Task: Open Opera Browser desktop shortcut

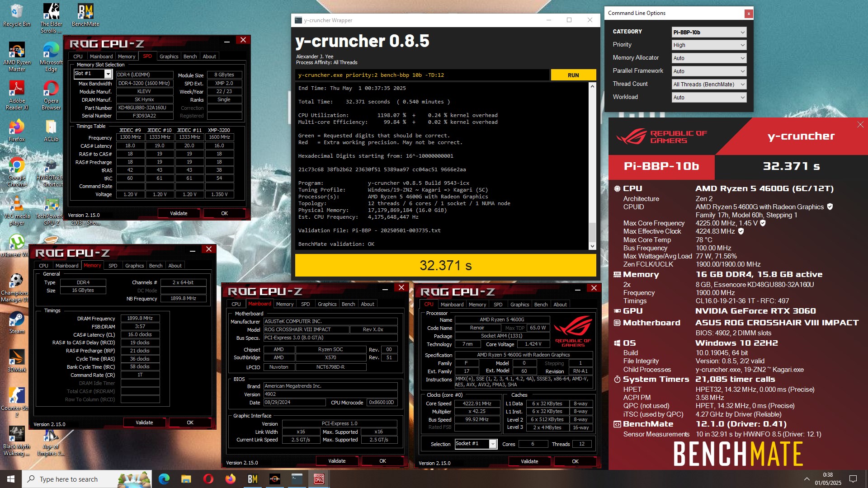Action: click(51, 95)
